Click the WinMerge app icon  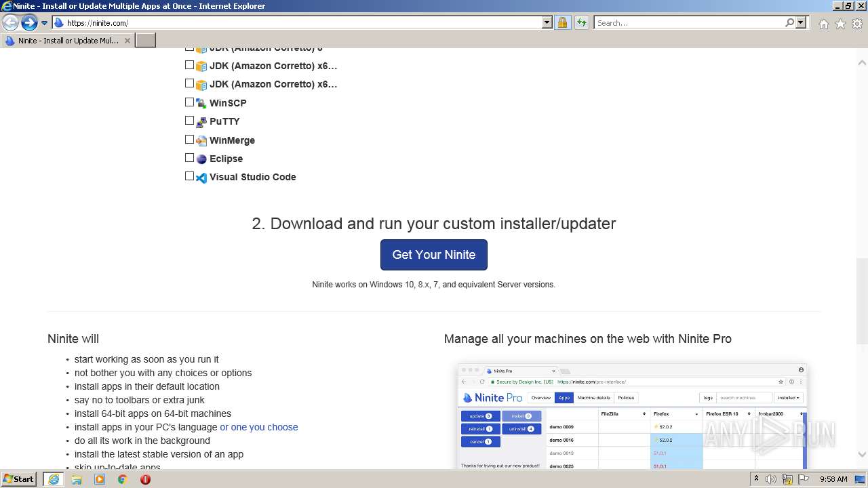point(201,141)
